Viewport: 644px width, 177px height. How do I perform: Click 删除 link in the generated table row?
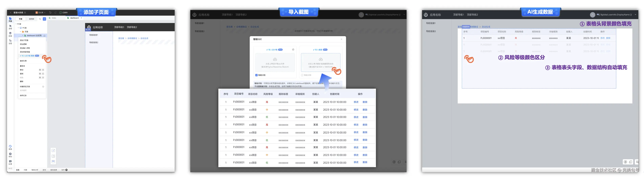(x=608, y=38)
